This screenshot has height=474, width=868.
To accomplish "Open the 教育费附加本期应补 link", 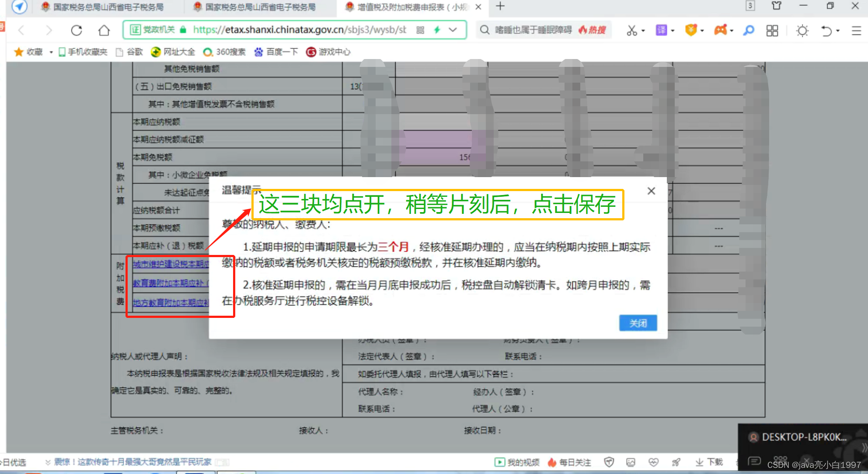I will [171, 283].
